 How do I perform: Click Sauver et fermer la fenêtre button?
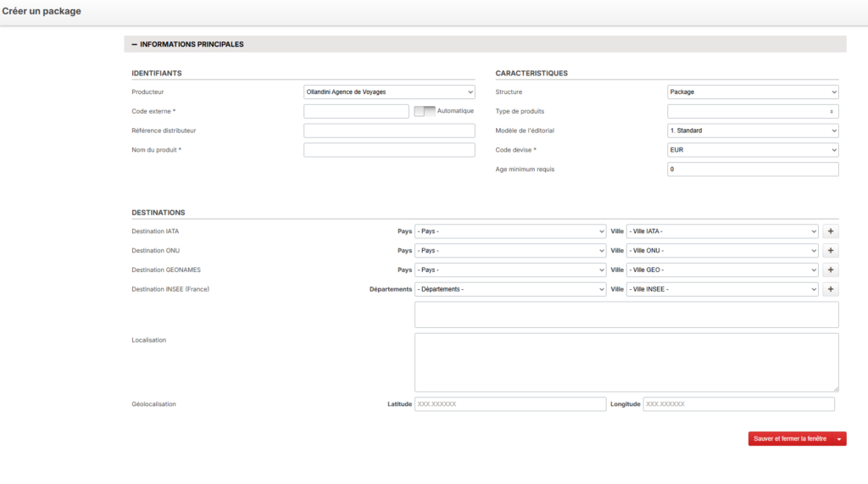pyautogui.click(x=789, y=439)
